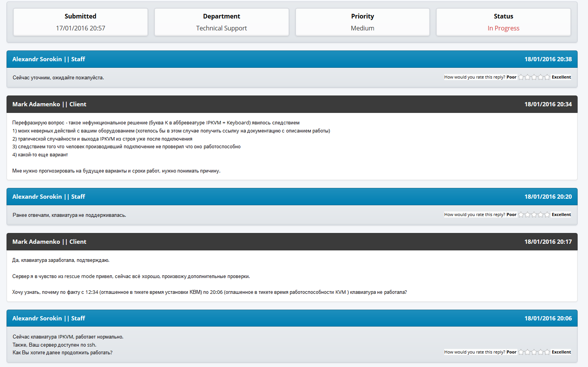Click the 'Priority' card heading
The image size is (588, 367).
[x=362, y=16]
